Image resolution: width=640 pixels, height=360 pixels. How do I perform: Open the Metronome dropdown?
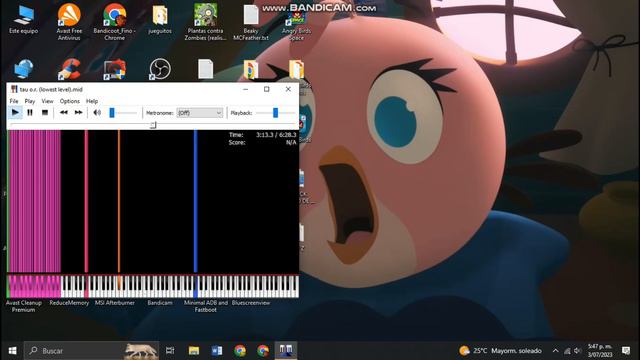coord(200,113)
